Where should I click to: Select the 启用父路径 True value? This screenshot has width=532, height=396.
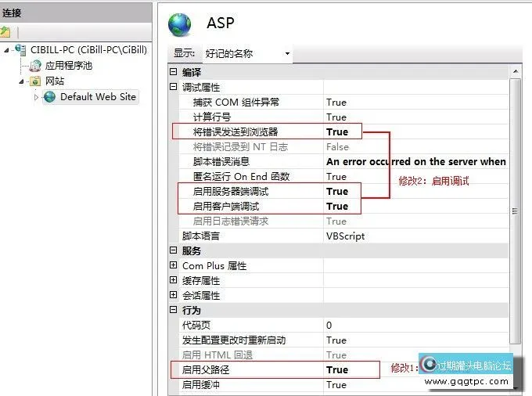click(x=337, y=370)
